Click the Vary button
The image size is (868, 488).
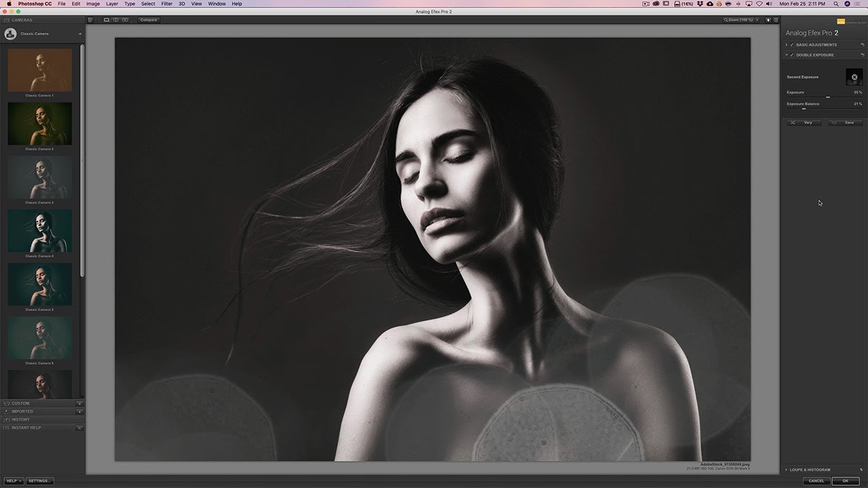pos(804,123)
